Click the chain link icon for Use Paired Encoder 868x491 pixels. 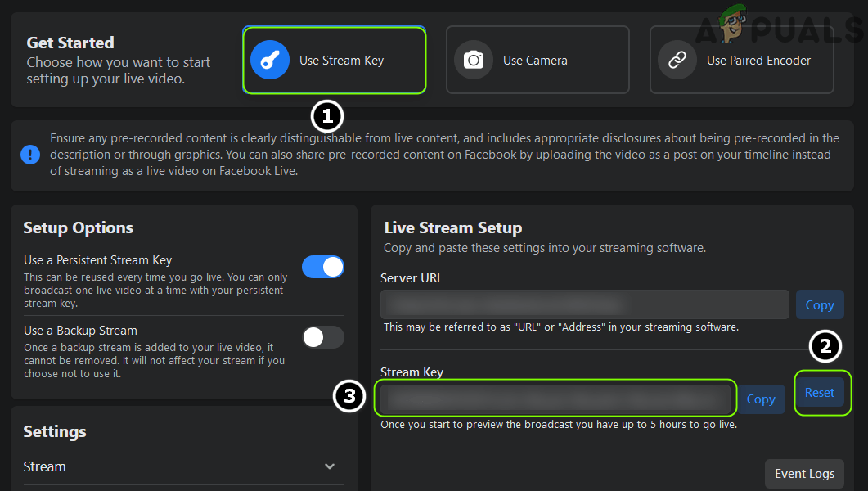coord(677,59)
